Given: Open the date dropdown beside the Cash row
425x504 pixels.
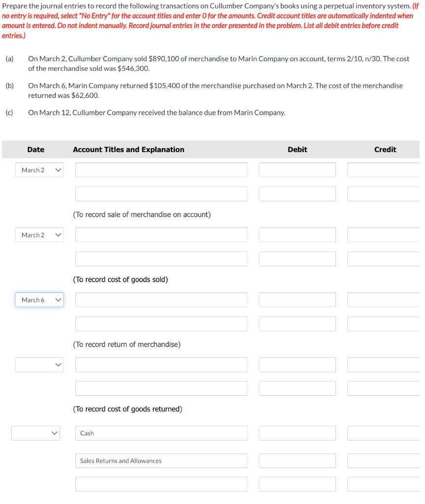Looking at the screenshot, I should (x=35, y=433).
